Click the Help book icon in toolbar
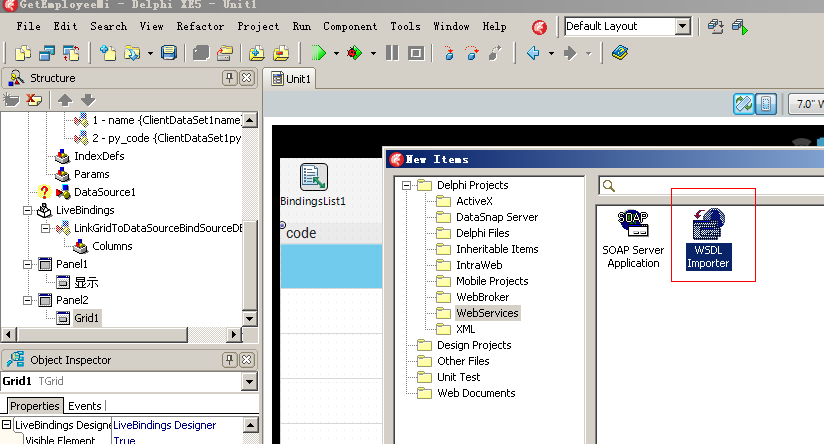The width and height of the screenshot is (824, 444). (x=620, y=53)
